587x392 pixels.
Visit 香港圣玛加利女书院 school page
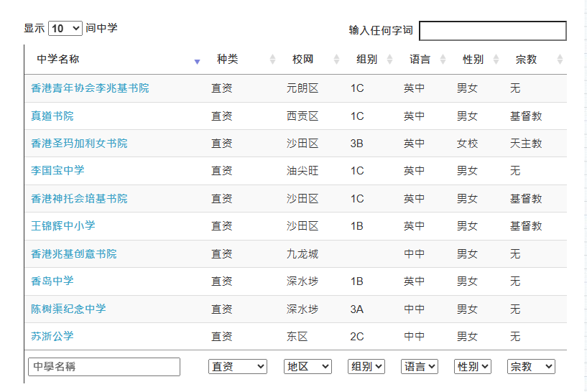click(79, 144)
